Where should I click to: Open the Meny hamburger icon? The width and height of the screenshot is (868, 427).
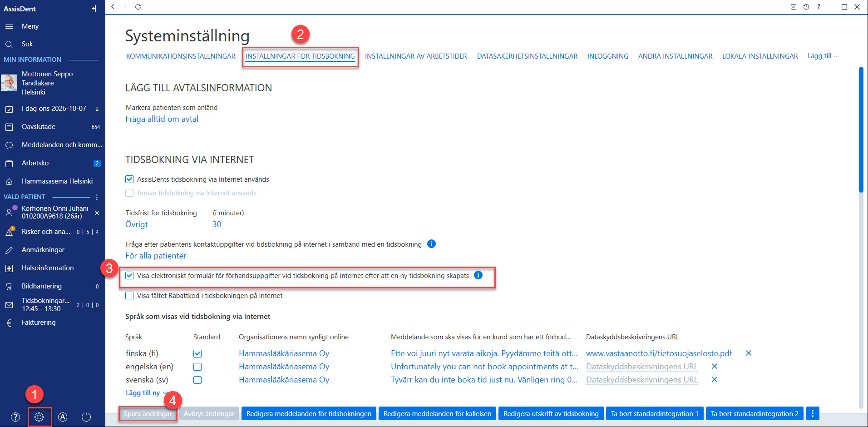tap(9, 26)
